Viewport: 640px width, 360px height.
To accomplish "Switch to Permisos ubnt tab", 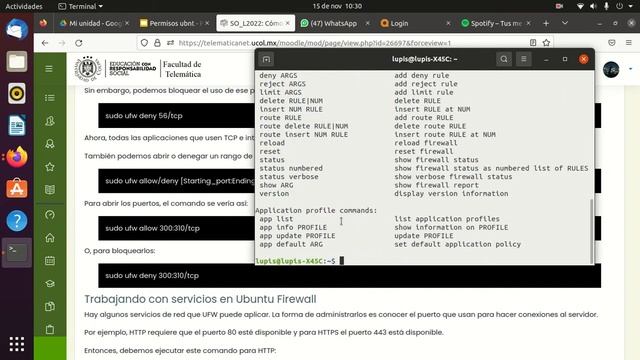I will coord(174,23).
